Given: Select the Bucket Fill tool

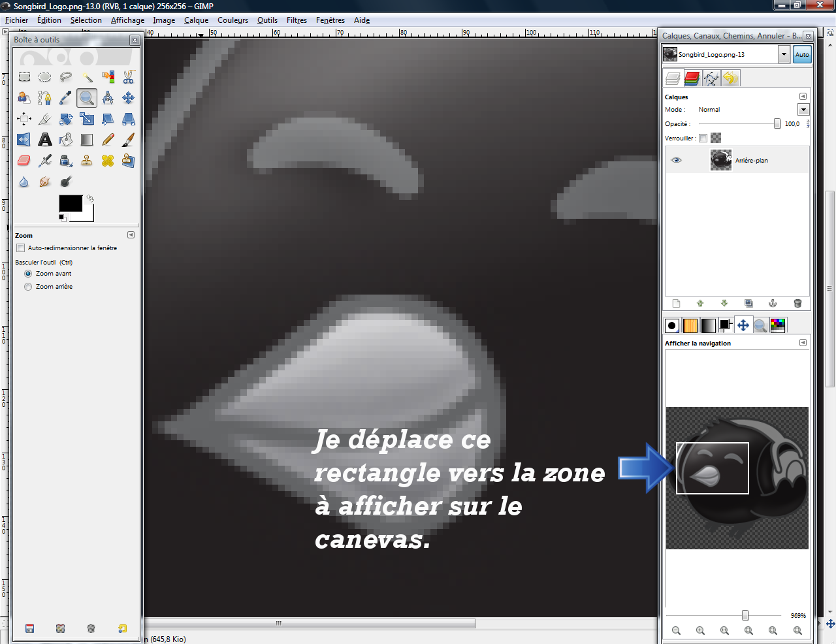Looking at the screenshot, I should click(66, 140).
